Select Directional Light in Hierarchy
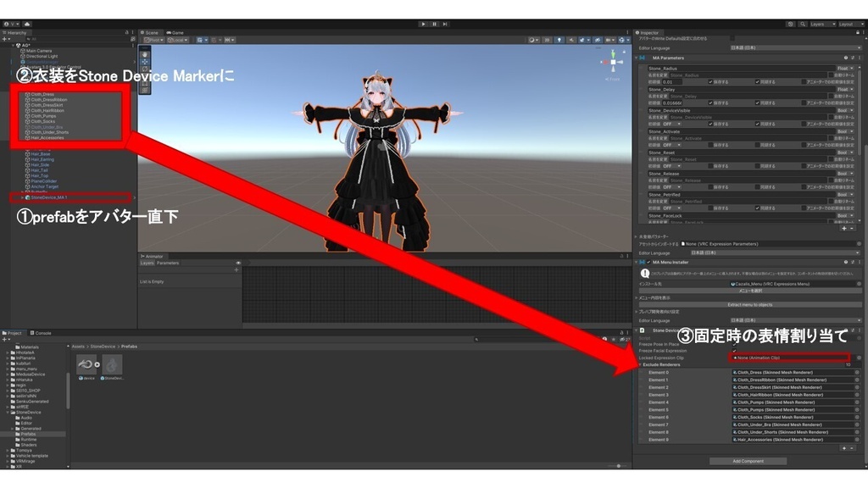The width and height of the screenshot is (868, 488). coord(42,57)
